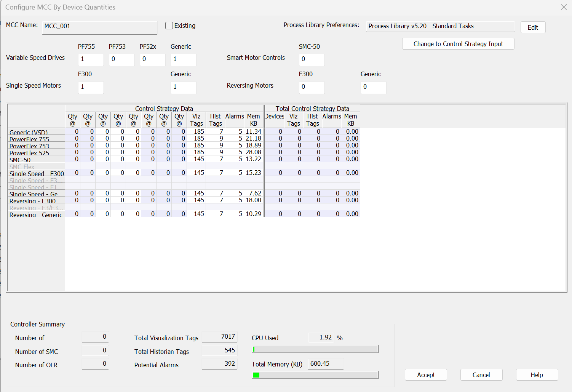Viewport: 572px width, 392px height.
Task: Click the Total Memory (KB) value 600.45
Action: click(326, 364)
